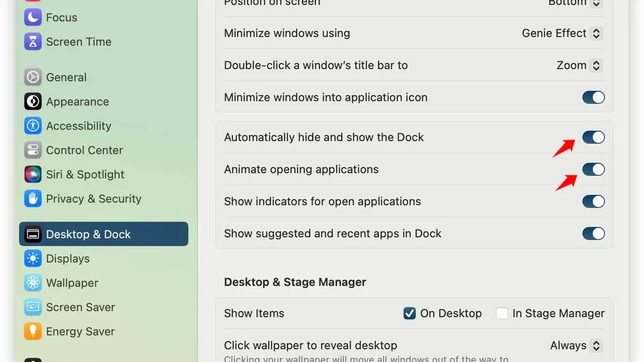
Task: Check the In Stage Manager checkbox
Action: tap(502, 313)
